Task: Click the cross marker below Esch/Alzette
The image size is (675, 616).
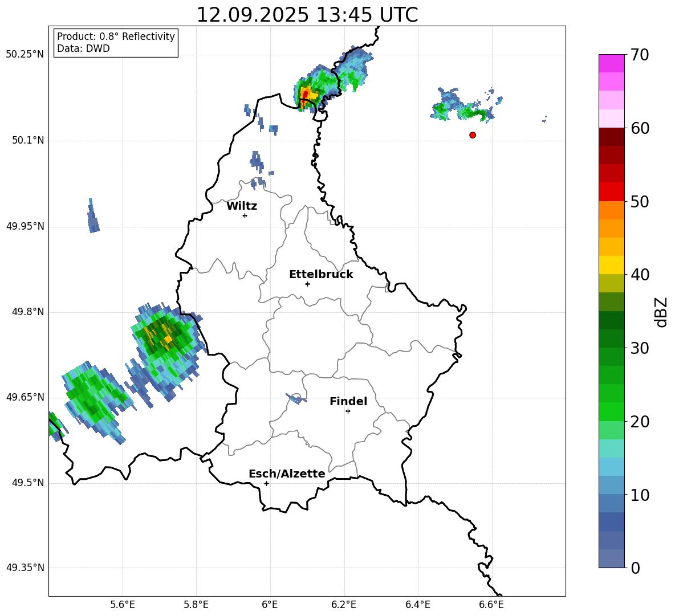Action: click(x=266, y=483)
